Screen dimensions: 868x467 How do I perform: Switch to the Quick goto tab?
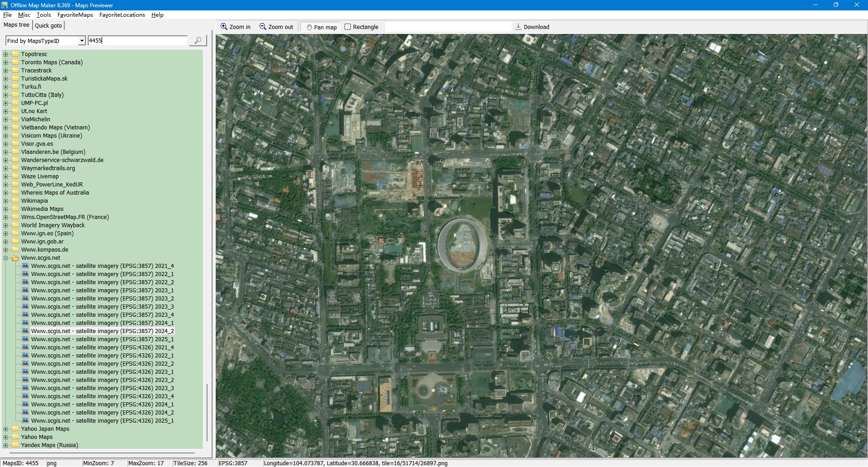coord(48,25)
